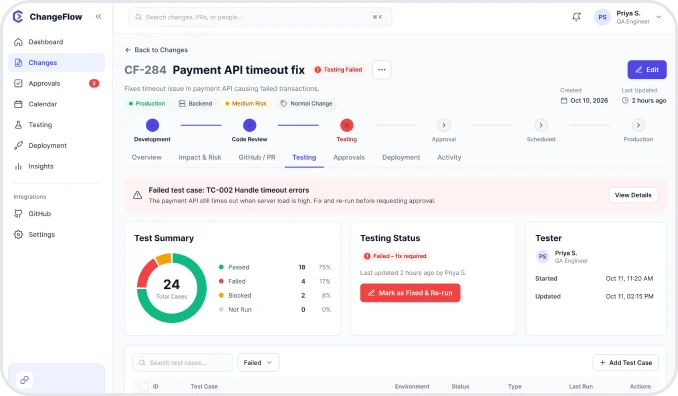This screenshot has height=396, width=678.
Task: Select the Development stage circle
Action: pyautogui.click(x=152, y=125)
